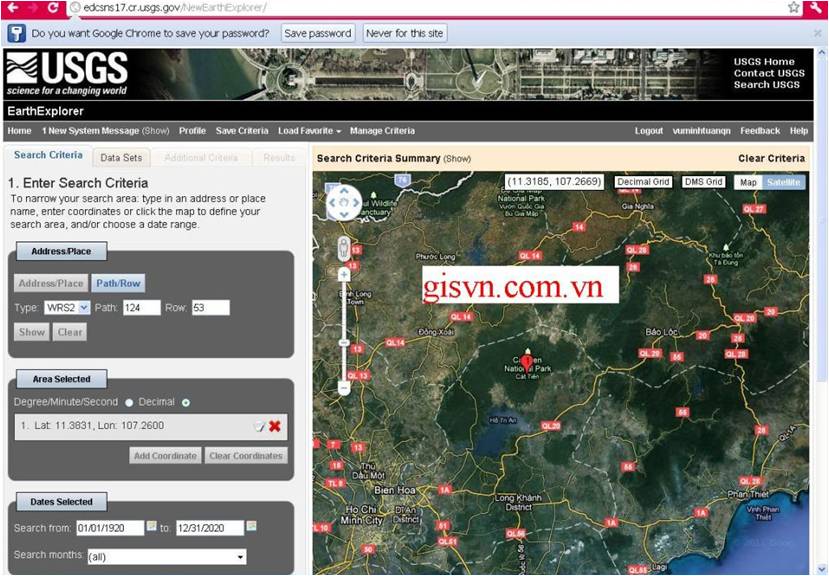Click the map zoom slider handle
The image size is (829, 576).
click(x=344, y=343)
